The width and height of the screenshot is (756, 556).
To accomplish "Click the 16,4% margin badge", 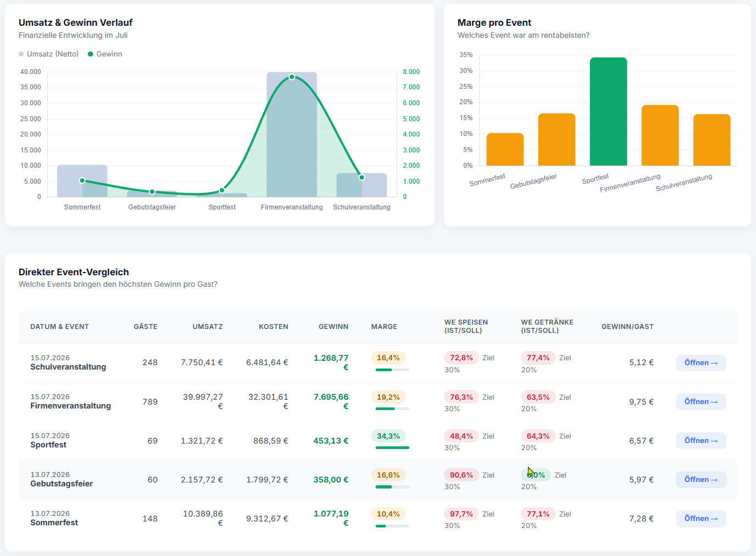I will (x=388, y=358).
